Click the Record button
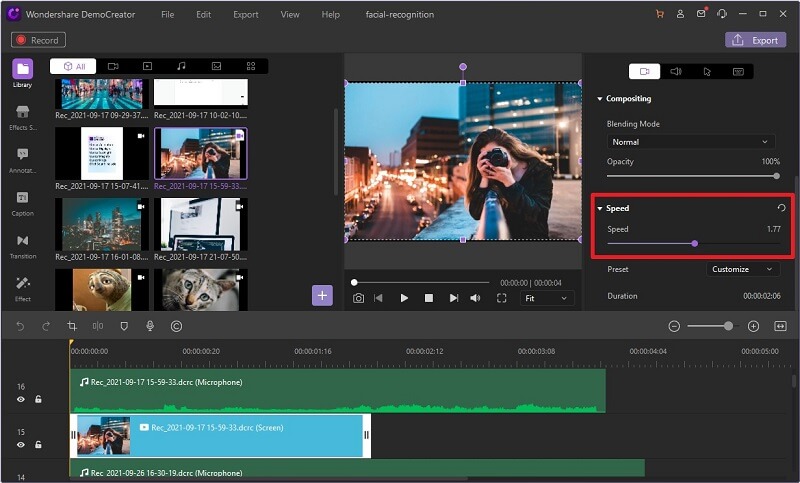800x483 pixels. point(38,40)
